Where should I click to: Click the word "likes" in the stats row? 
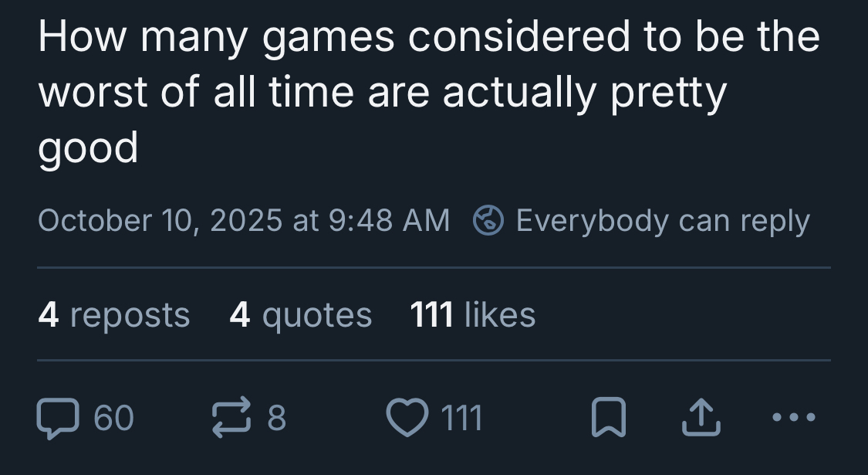coord(500,315)
